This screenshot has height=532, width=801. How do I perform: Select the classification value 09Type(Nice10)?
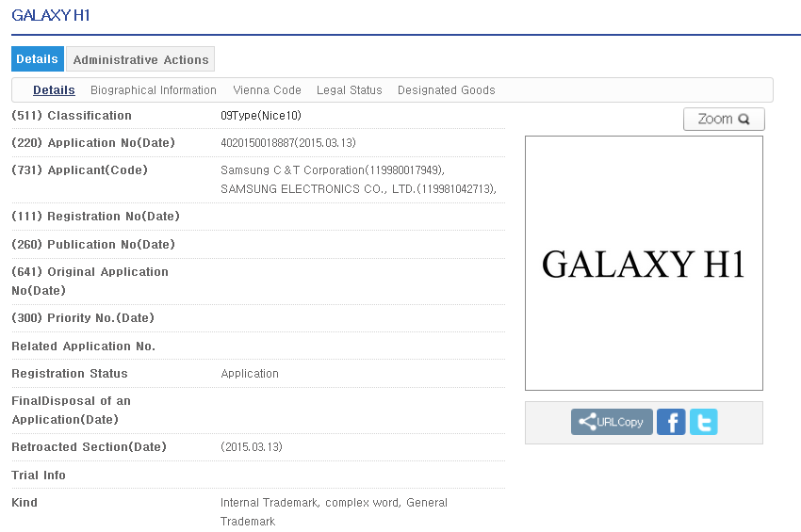[x=260, y=116]
